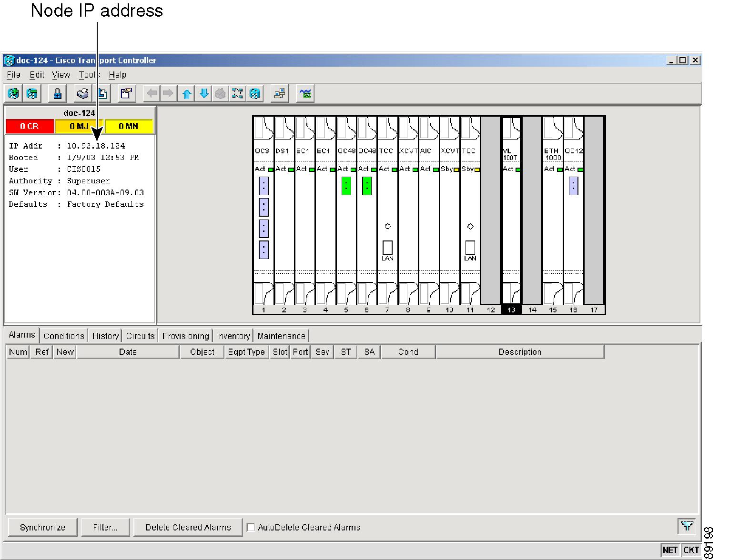This screenshot has height=560, width=729.
Task: Select the top port on OC3 card
Action: [x=263, y=186]
